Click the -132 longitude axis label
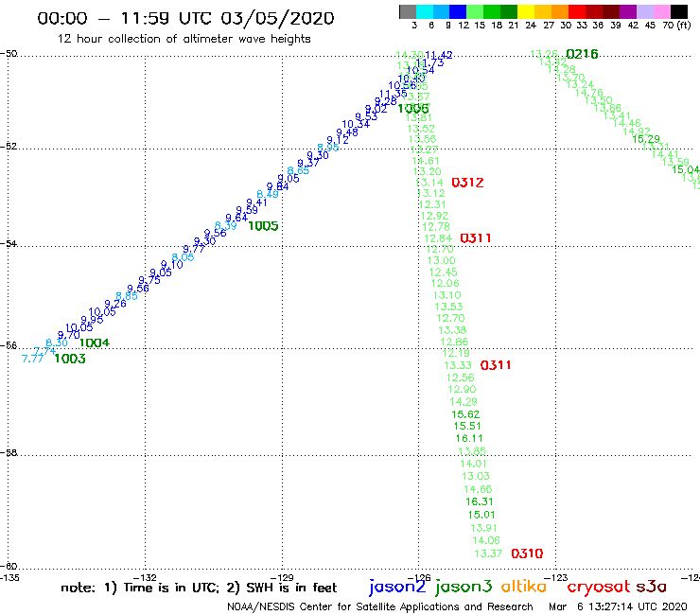This screenshot has width=700, height=615. (x=145, y=577)
